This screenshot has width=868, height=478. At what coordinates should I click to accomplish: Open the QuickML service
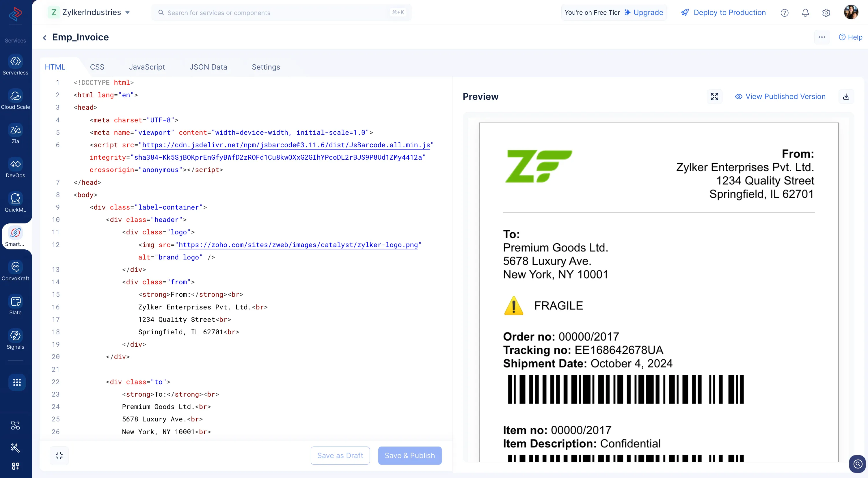pyautogui.click(x=15, y=202)
